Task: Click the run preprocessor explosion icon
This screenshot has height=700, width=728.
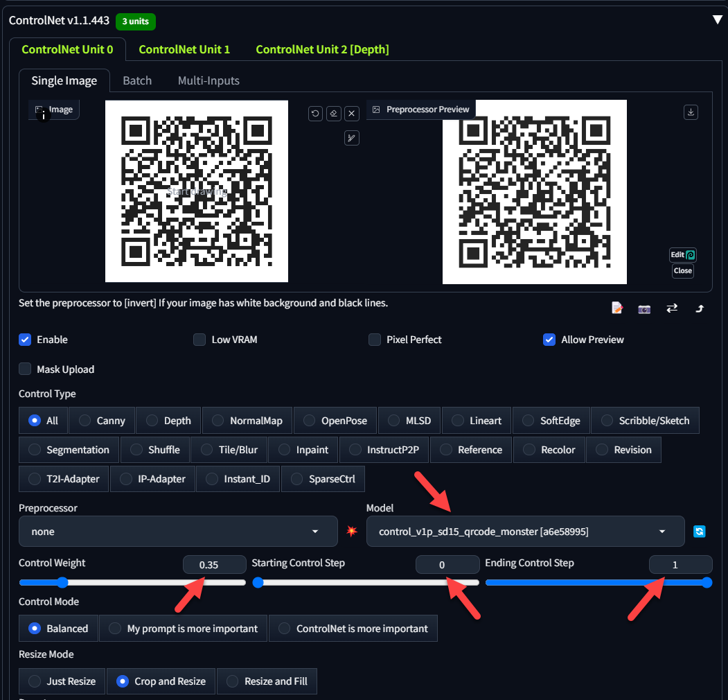Action: click(352, 531)
